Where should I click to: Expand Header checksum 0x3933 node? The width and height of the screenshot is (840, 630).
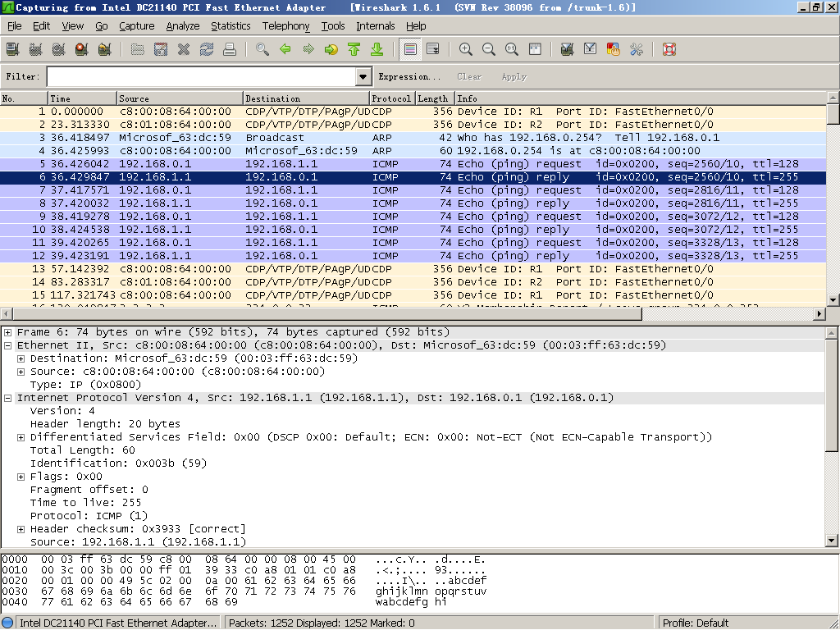(21, 529)
